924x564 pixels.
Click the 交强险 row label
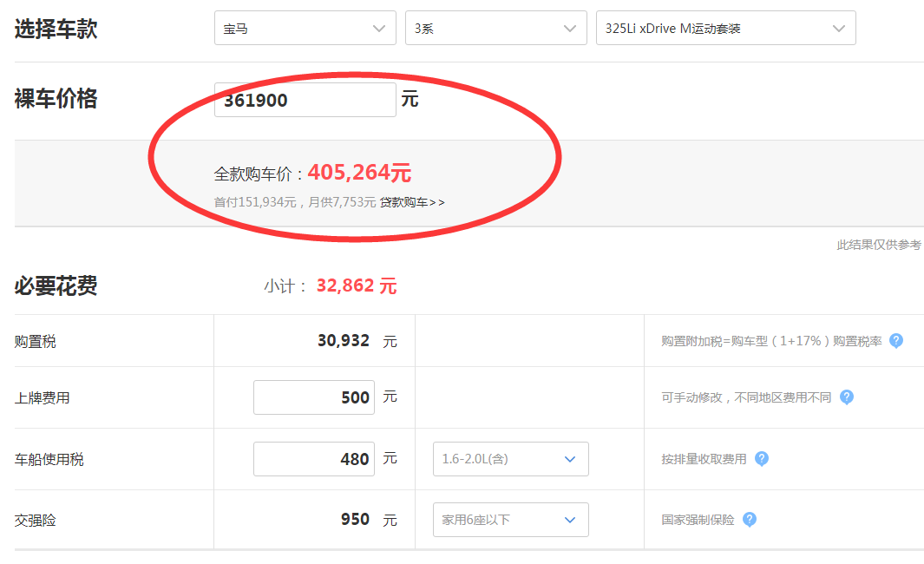pos(36,520)
